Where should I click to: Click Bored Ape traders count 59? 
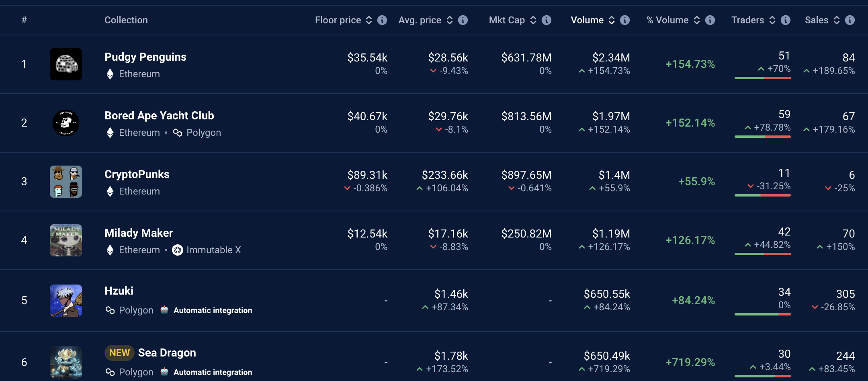point(784,115)
